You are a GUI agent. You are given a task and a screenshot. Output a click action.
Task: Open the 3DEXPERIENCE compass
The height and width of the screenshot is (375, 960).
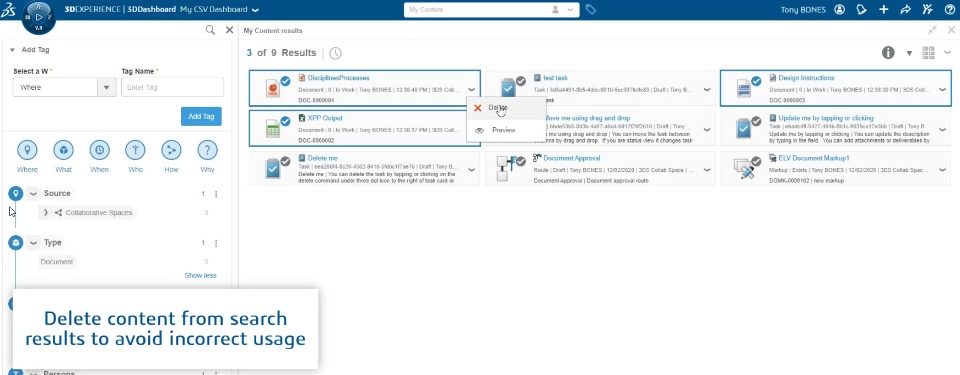pos(38,17)
